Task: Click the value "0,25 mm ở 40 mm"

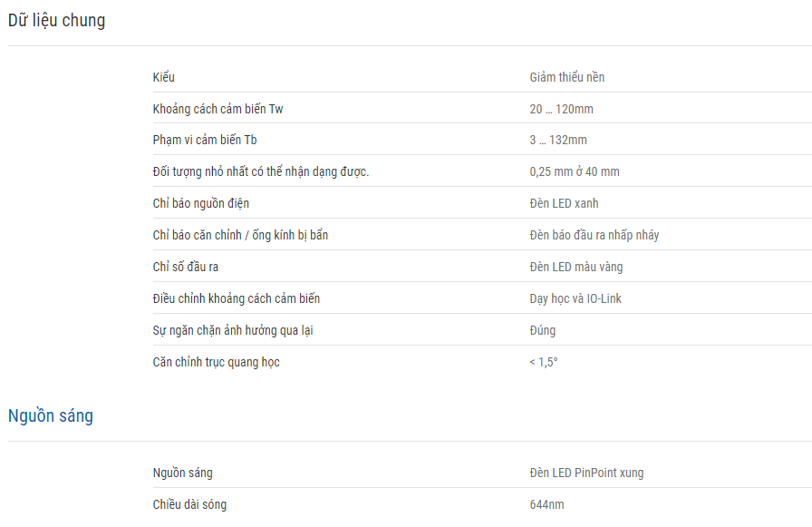Action: tap(575, 171)
